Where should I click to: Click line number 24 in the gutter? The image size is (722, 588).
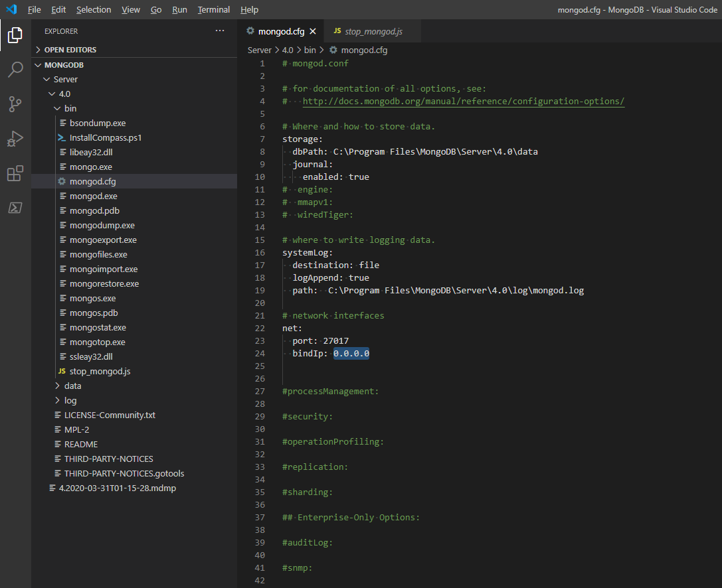coord(260,353)
